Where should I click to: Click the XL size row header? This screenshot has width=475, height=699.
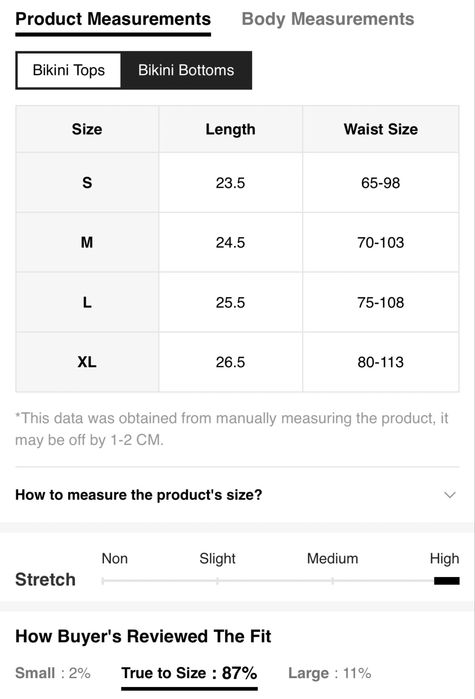pyautogui.click(x=87, y=362)
